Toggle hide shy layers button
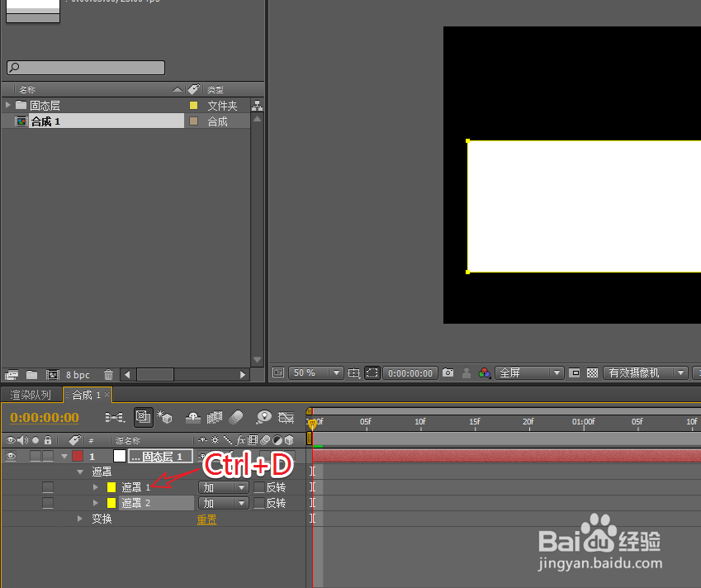This screenshot has width=701, height=588. (193, 418)
